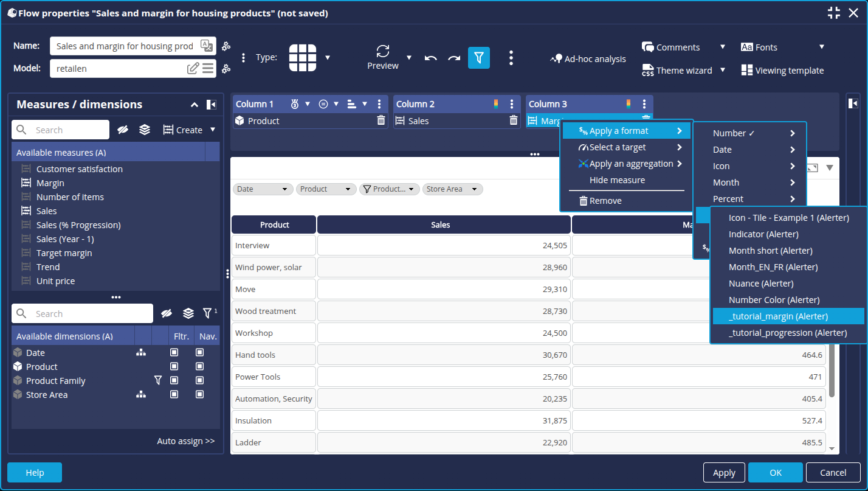Viewport: 868px width, 491px height.
Task: Click the Apply button
Action: (724, 473)
